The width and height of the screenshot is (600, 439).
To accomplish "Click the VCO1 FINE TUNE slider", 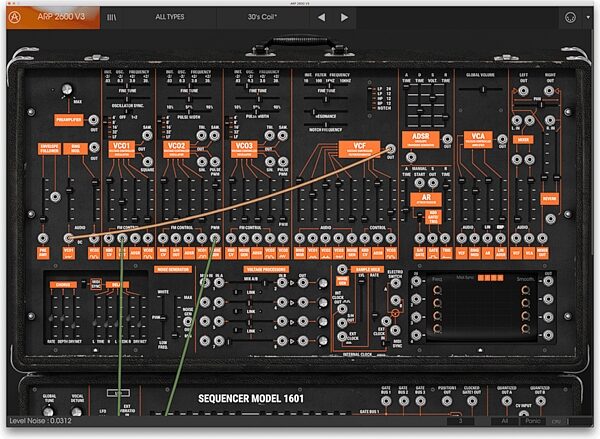I will tap(127, 99).
